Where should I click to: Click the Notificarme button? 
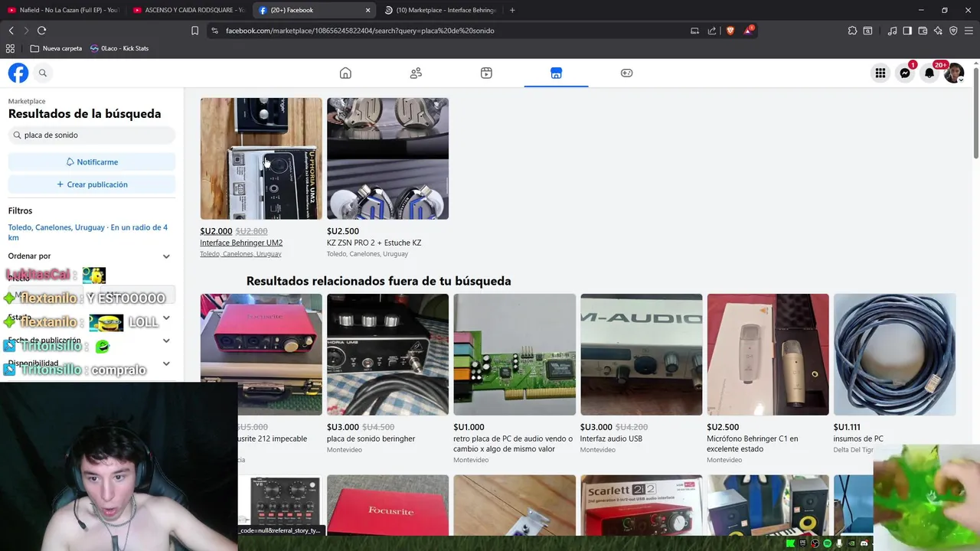click(x=92, y=161)
